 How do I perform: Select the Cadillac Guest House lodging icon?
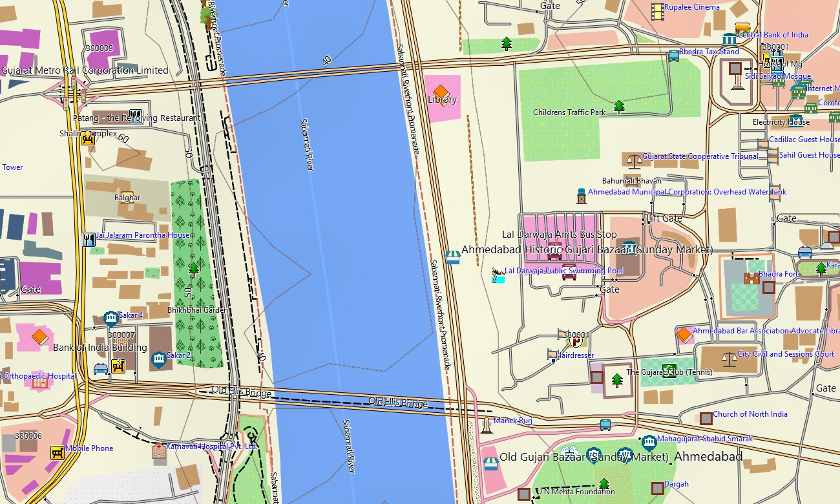pos(763,143)
